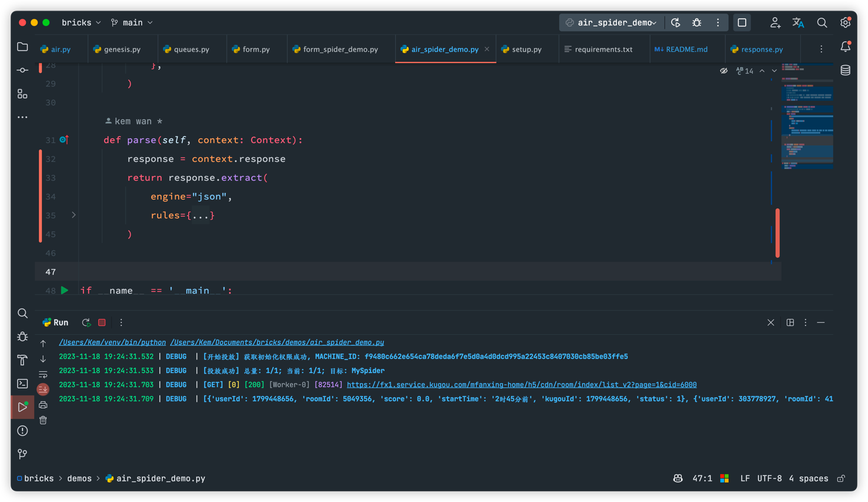The width and height of the screenshot is (868, 502).
Task: Show hidden editor tabs list
Action: (x=822, y=49)
